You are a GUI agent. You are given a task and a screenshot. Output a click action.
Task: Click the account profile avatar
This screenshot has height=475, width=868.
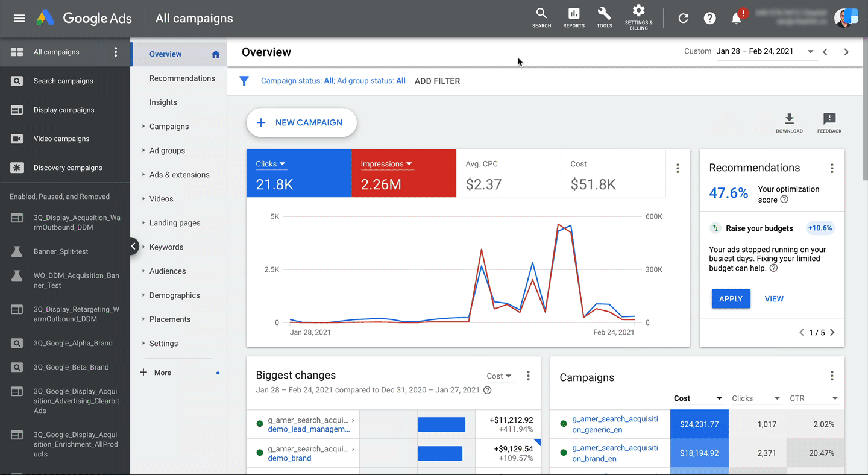846,17
